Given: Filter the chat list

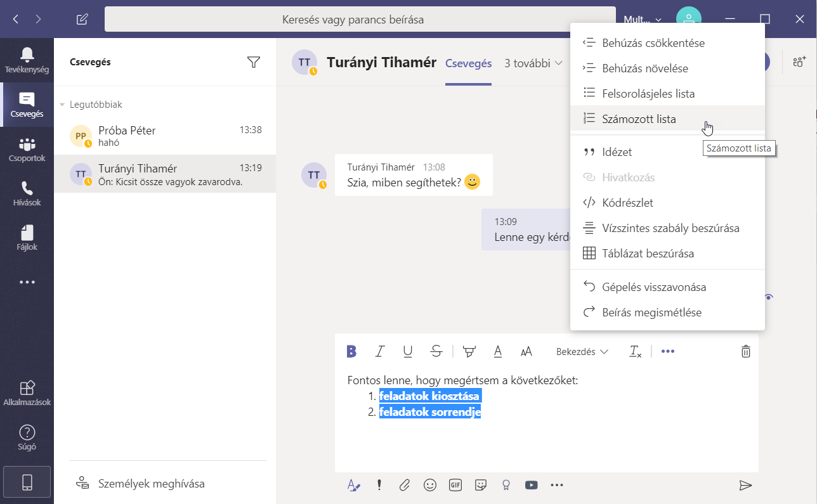Looking at the screenshot, I should tap(254, 62).
